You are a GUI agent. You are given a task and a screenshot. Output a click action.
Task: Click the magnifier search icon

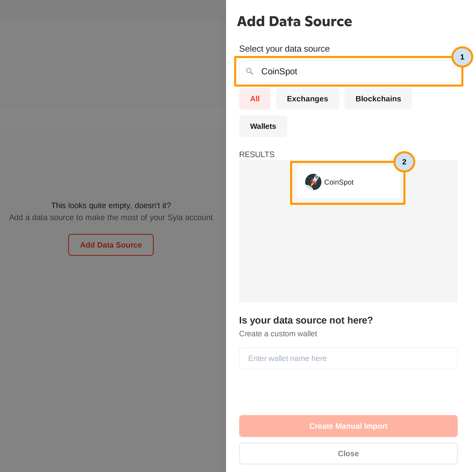[250, 71]
